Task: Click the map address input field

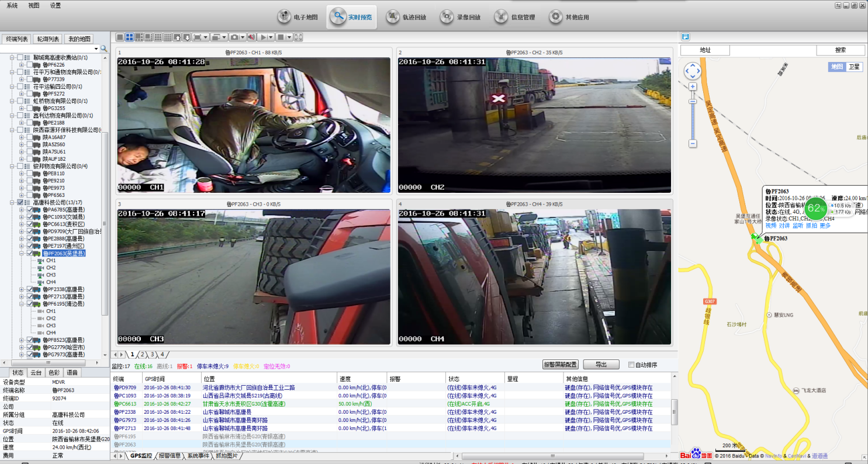Action: click(773, 50)
